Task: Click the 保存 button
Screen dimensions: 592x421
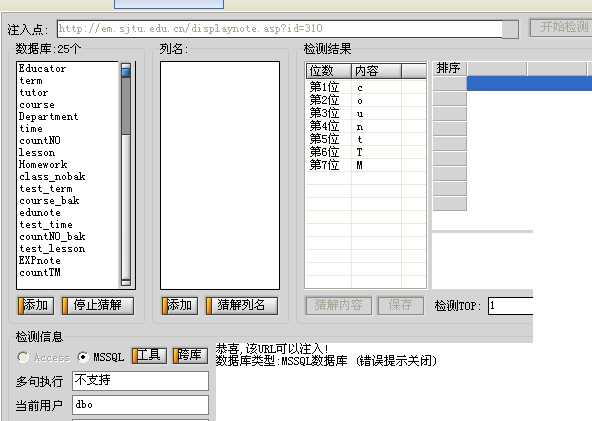Action: click(x=401, y=305)
